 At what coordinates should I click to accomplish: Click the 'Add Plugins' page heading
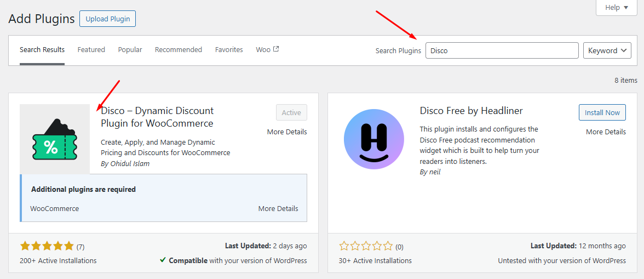click(x=42, y=19)
